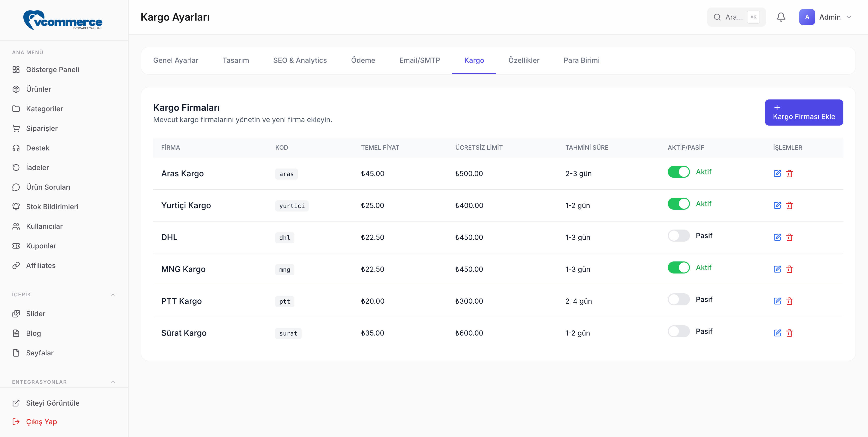Click the Kargo Firması Ekle button

[x=804, y=113]
